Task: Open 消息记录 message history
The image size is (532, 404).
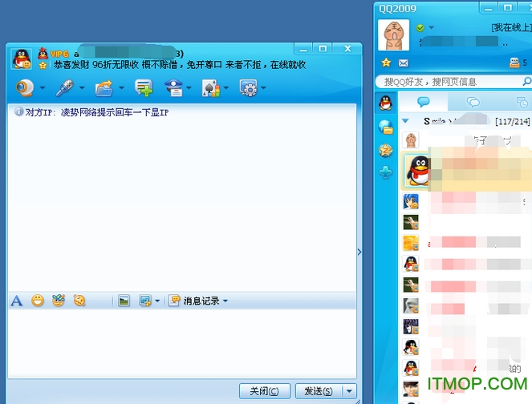Action: click(194, 301)
